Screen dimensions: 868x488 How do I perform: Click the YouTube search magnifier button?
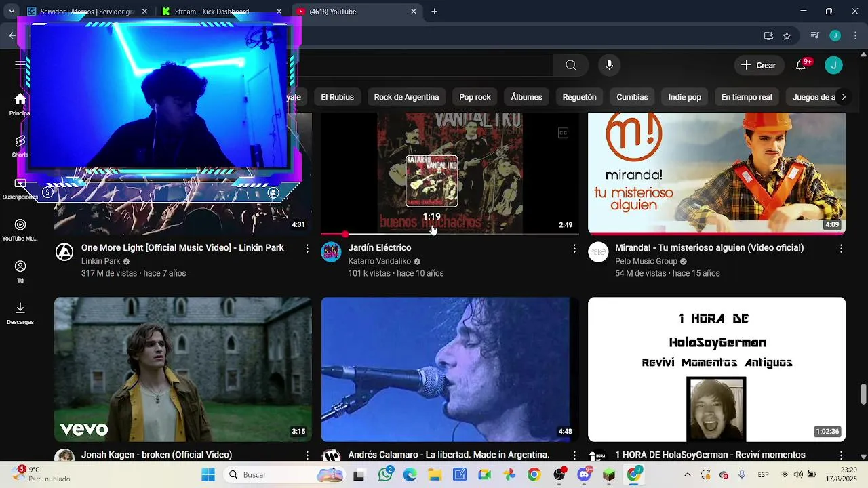tap(571, 65)
